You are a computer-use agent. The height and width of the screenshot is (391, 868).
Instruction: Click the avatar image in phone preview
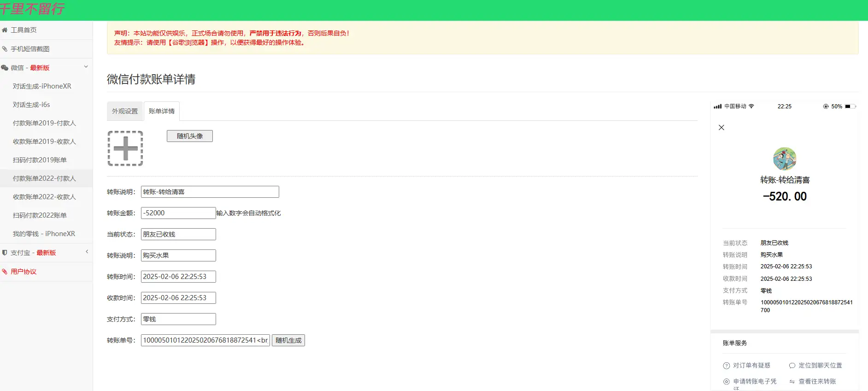(785, 159)
